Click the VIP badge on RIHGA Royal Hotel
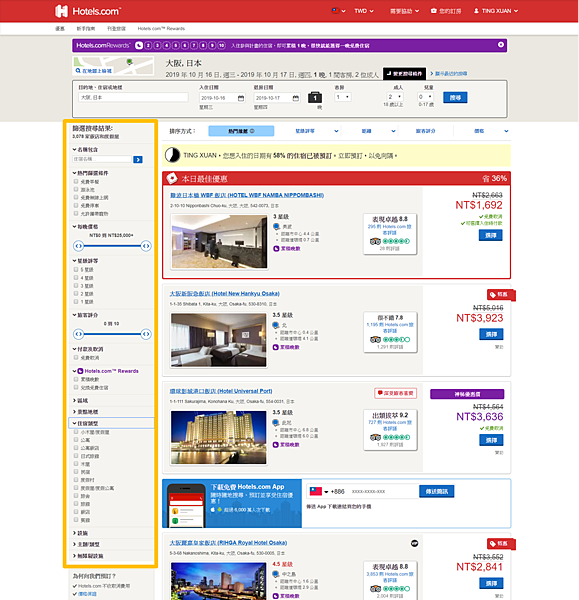Screen dimensions: 579x600 414,543
